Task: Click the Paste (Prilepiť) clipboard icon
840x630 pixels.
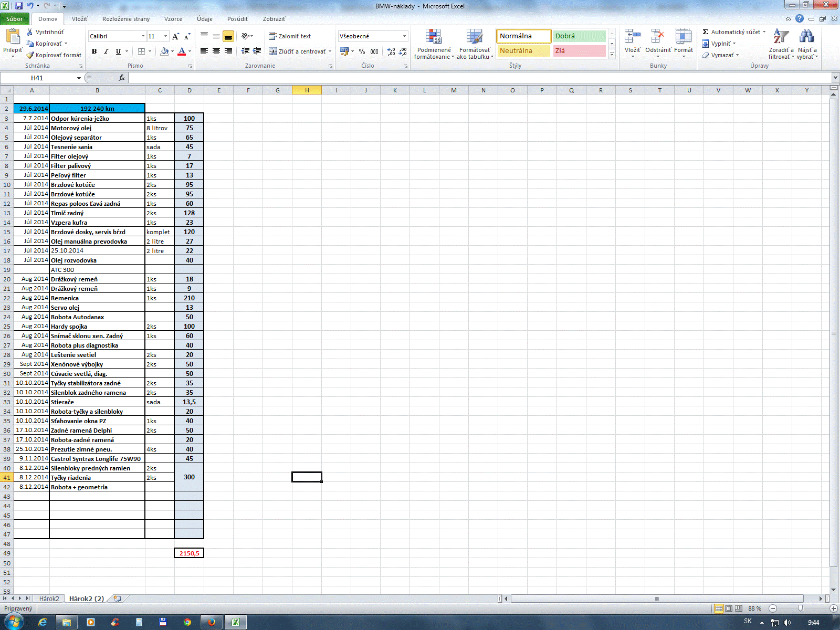Action: [13, 37]
